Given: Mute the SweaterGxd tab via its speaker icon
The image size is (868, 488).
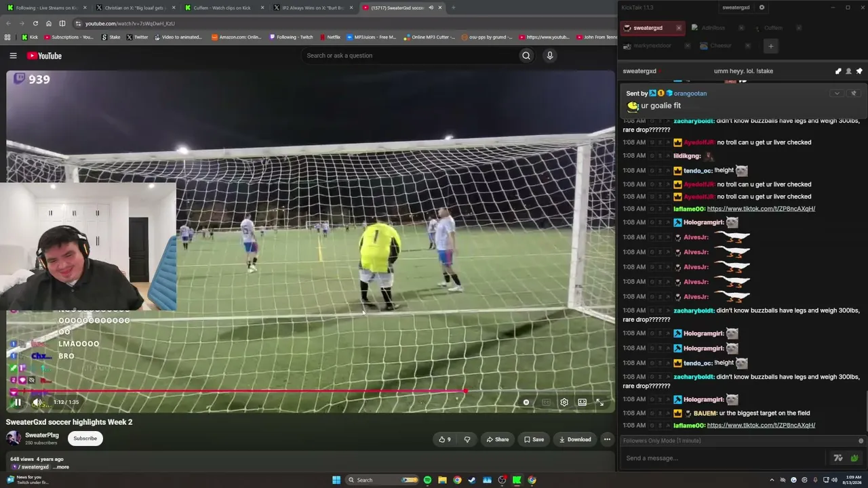Looking at the screenshot, I should [431, 7].
